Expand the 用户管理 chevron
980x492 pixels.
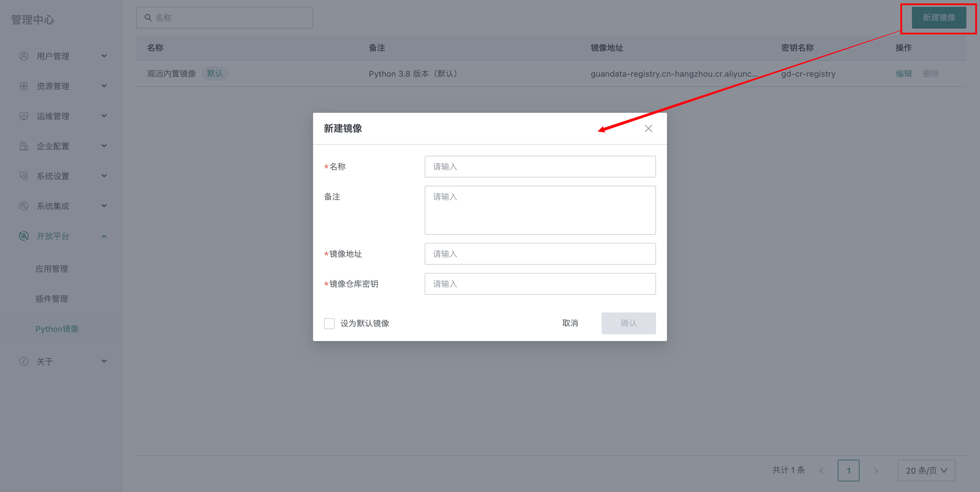coord(104,56)
